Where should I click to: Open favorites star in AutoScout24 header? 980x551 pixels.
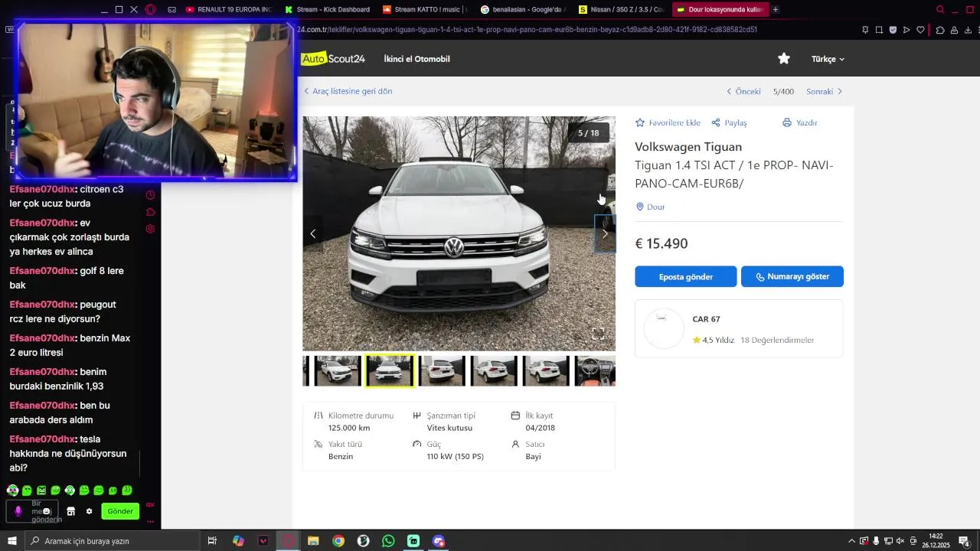point(784,59)
